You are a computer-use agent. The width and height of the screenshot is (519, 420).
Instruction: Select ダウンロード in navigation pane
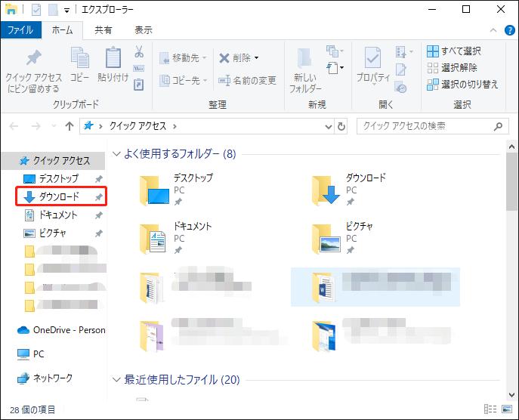[59, 196]
